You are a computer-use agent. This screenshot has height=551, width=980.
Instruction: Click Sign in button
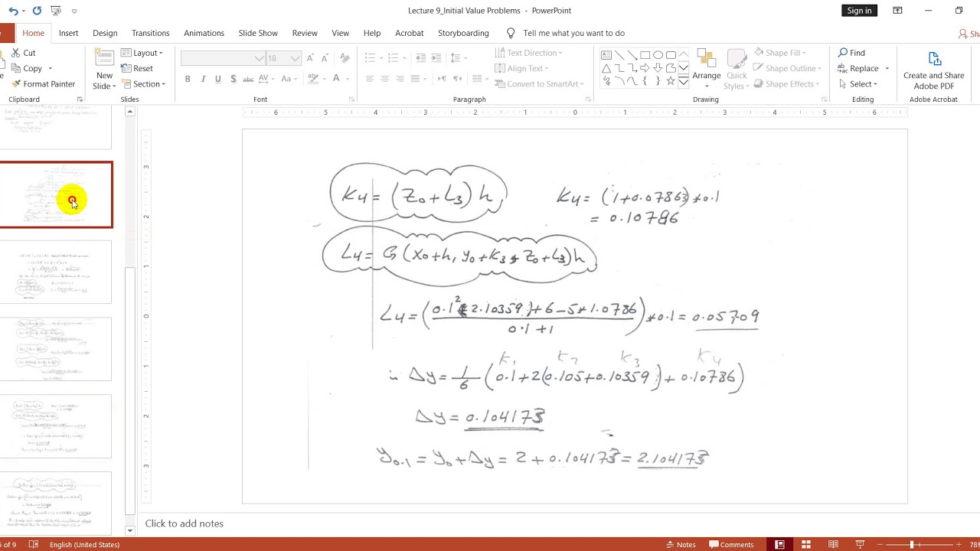click(x=859, y=11)
